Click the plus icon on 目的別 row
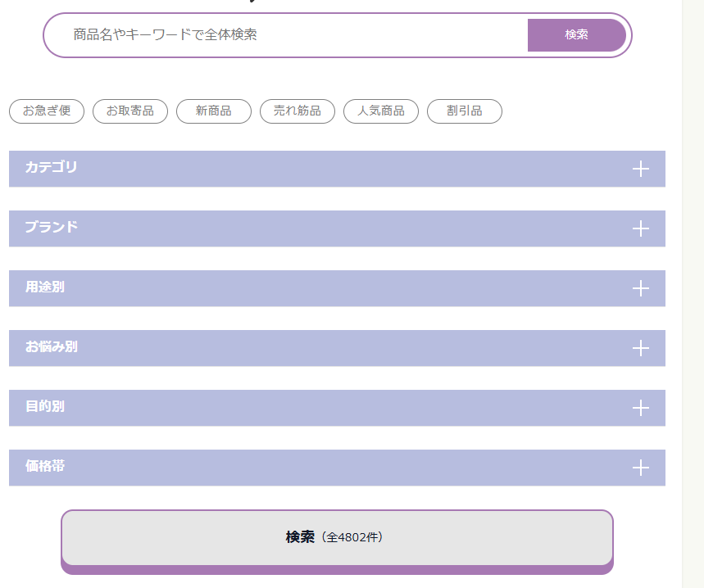The height and width of the screenshot is (588, 704). click(641, 408)
